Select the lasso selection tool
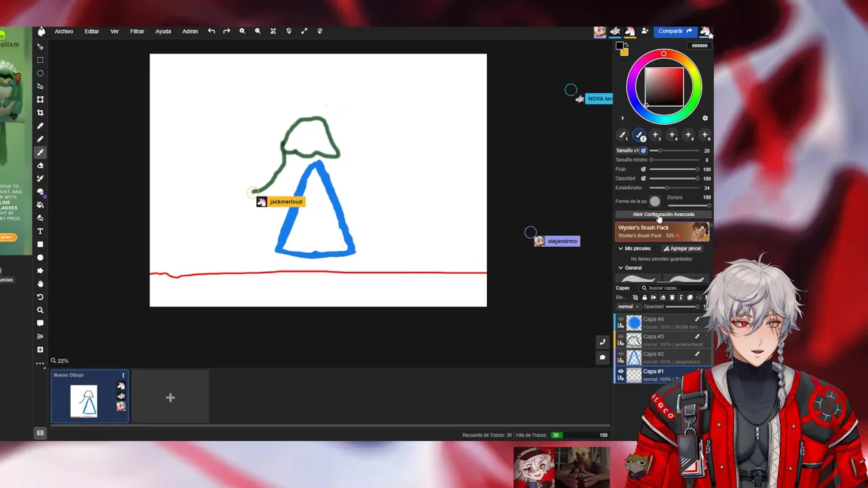 pos(40,86)
